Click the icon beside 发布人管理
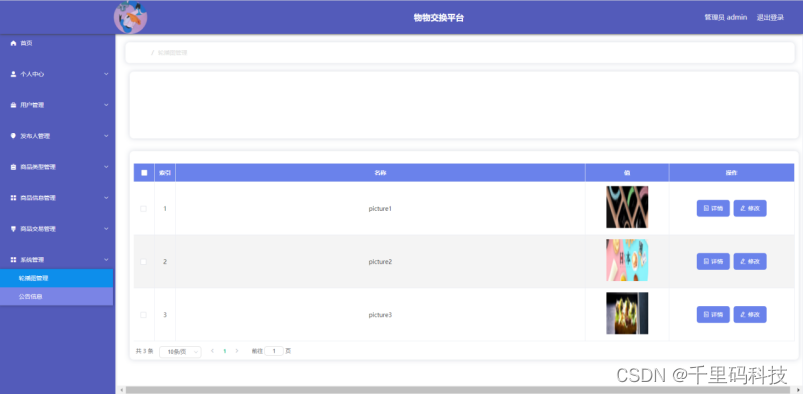This screenshot has width=803, height=394. pos(13,136)
